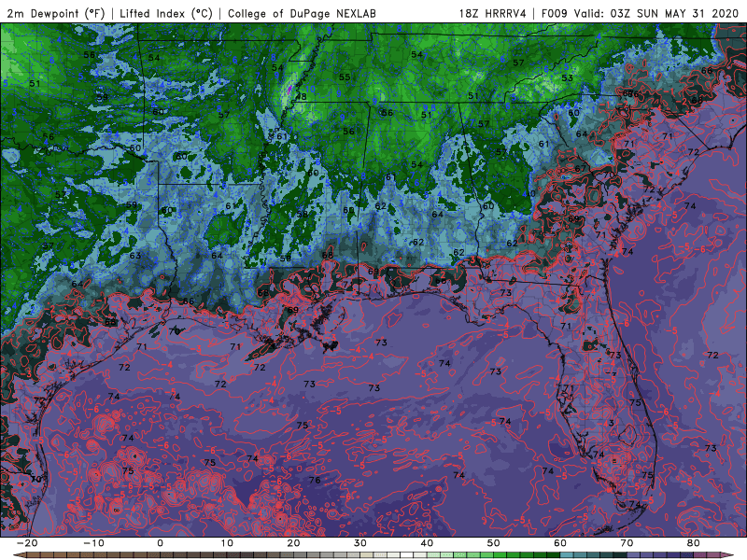Click the "30" colorbar scale label
The image size is (747, 560).
[x=360, y=543]
